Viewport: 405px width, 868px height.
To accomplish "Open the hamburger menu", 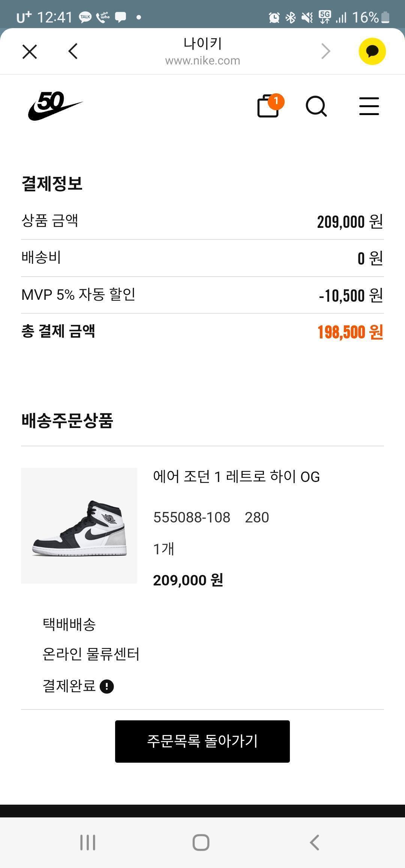I will click(369, 106).
